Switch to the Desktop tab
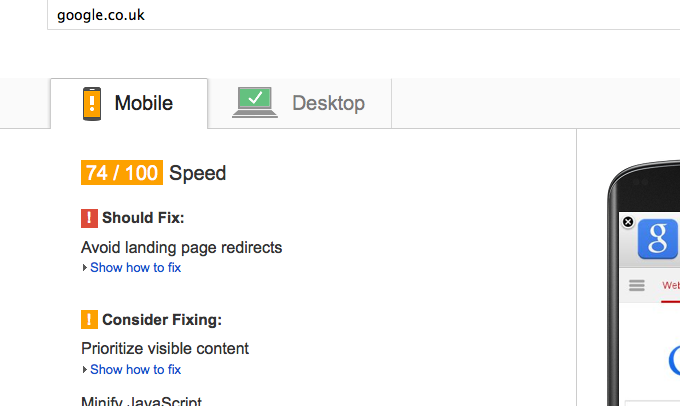This screenshot has height=406, width=680. (300, 104)
